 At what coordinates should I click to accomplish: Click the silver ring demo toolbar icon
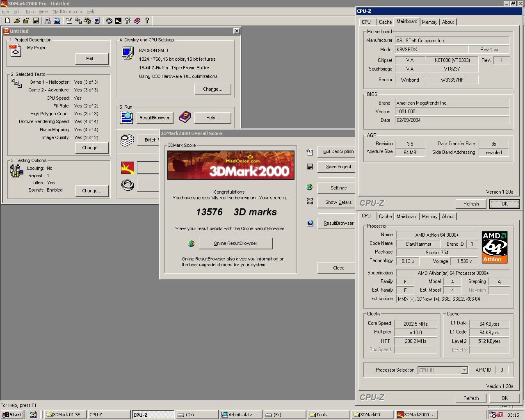click(109, 21)
